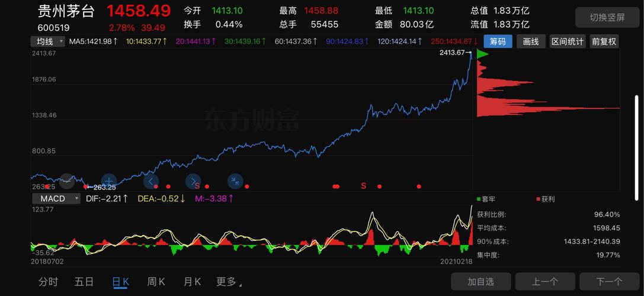Click the 今开 1413.10 open price
This screenshot has height=296, width=644.
pos(226,11)
